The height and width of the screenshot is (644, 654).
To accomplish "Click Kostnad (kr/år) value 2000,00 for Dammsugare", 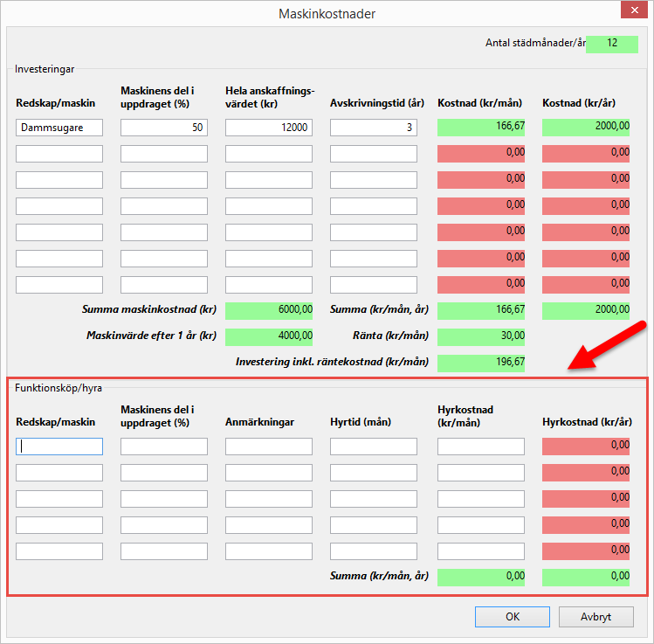I will 586,128.
